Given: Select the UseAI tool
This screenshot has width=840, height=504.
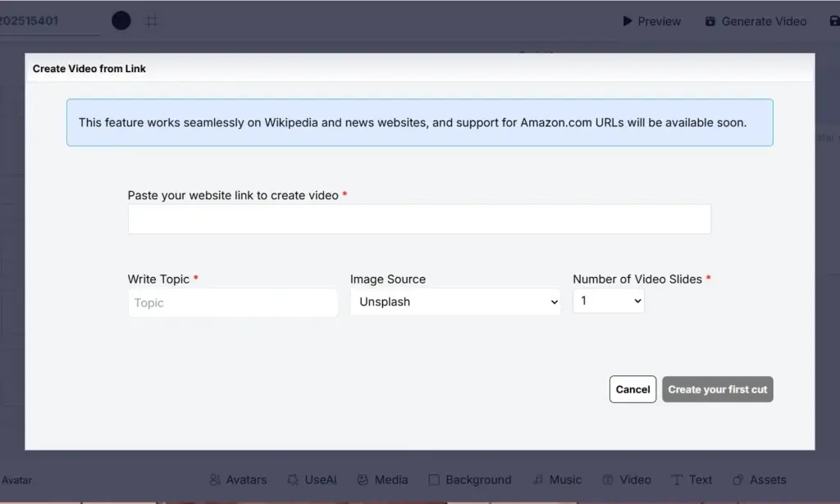Looking at the screenshot, I should (x=313, y=479).
